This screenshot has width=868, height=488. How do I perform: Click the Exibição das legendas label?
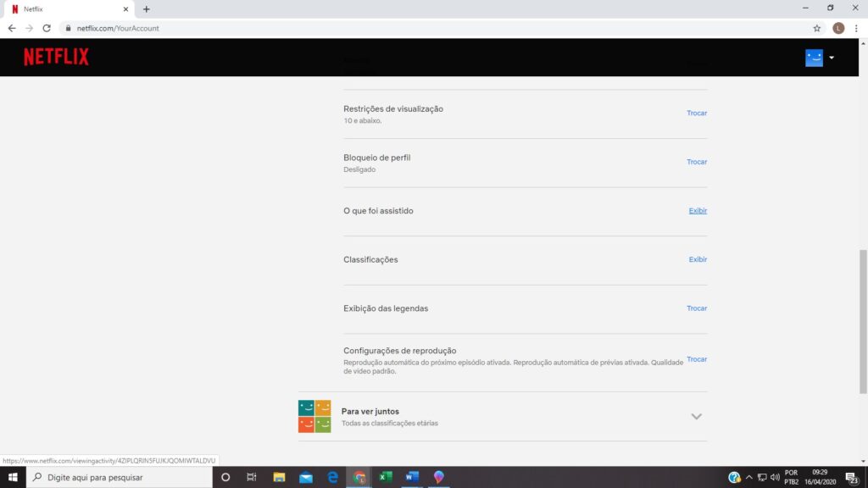tap(386, 308)
